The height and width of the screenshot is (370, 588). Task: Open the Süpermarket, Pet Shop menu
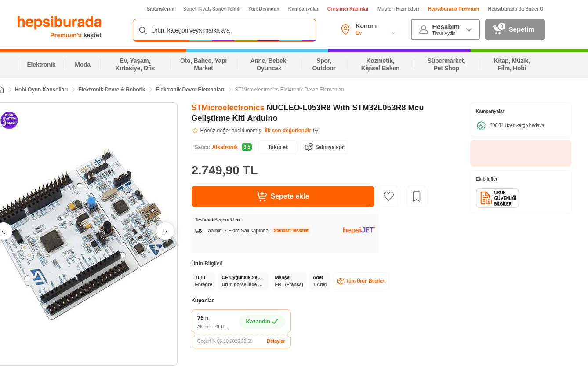click(446, 65)
